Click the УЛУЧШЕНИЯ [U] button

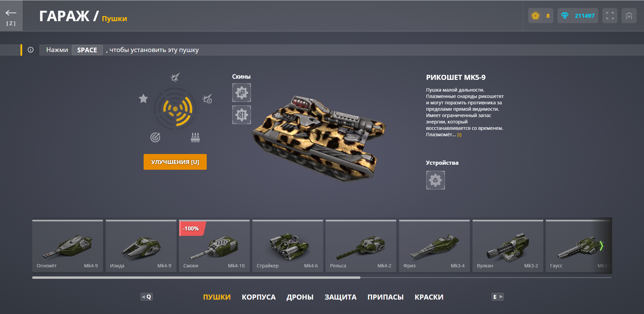pos(175,162)
